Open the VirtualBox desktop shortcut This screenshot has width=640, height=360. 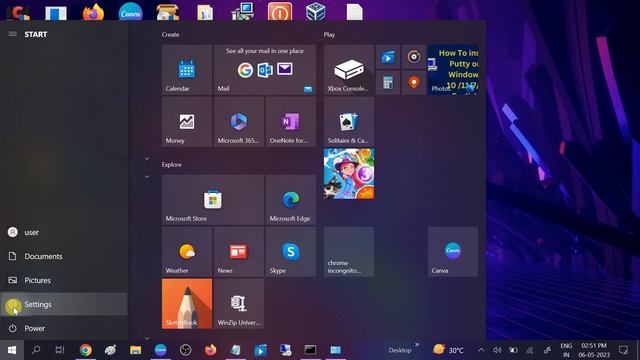(x=316, y=11)
